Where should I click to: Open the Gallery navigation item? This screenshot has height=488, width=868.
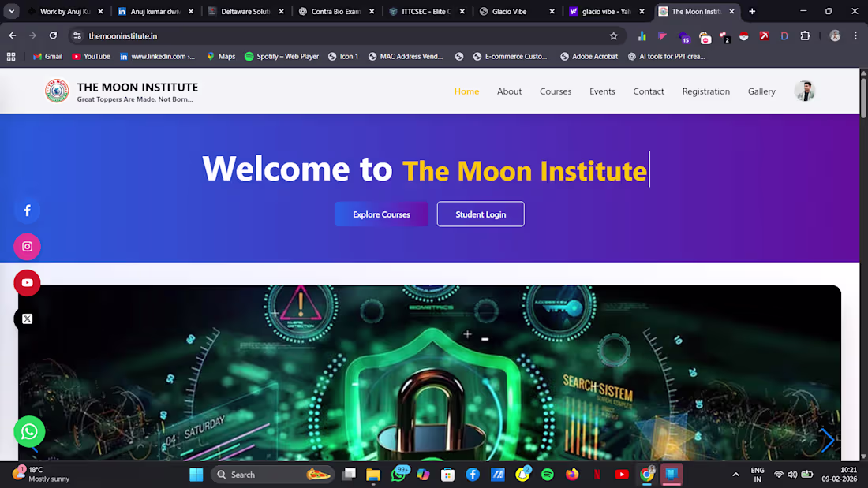(x=761, y=91)
